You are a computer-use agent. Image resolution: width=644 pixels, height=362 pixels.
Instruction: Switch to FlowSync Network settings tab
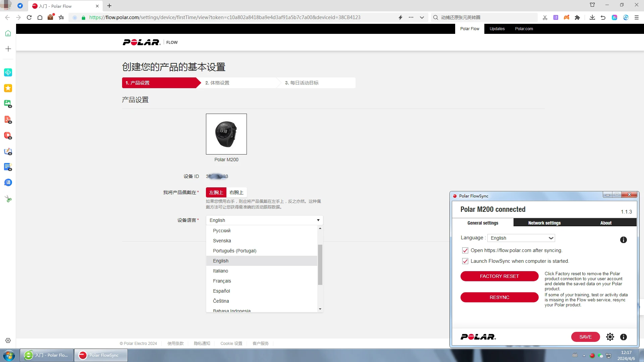click(544, 223)
